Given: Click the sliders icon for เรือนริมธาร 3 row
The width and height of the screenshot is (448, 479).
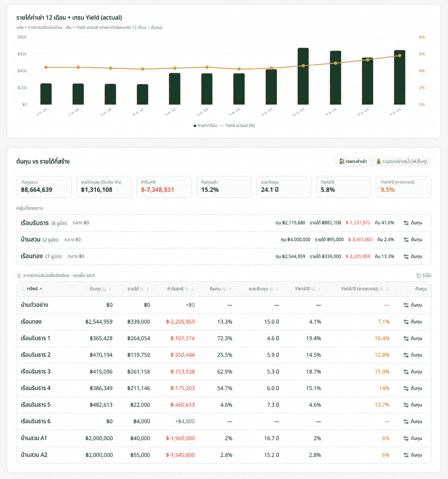Looking at the screenshot, I should pyautogui.click(x=406, y=372).
